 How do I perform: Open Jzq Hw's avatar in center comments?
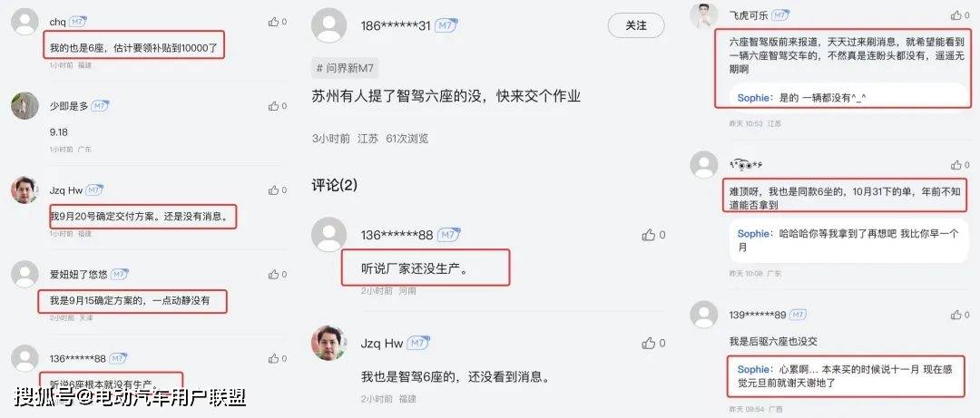click(328, 343)
